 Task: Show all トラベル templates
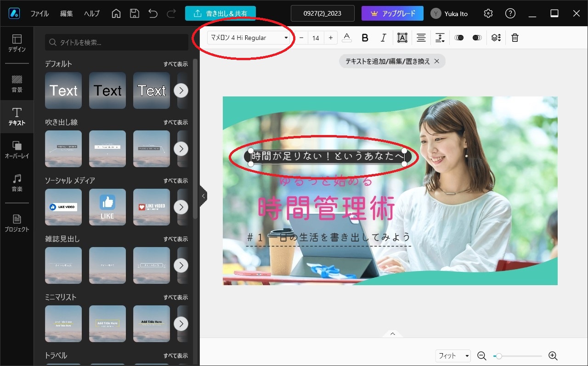click(175, 355)
